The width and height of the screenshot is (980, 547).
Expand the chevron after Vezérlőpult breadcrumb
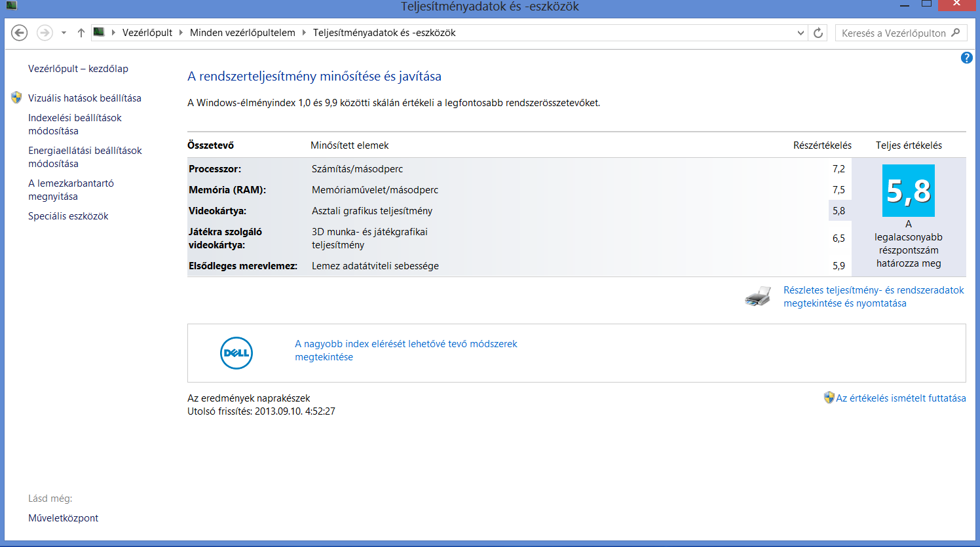[x=181, y=33]
